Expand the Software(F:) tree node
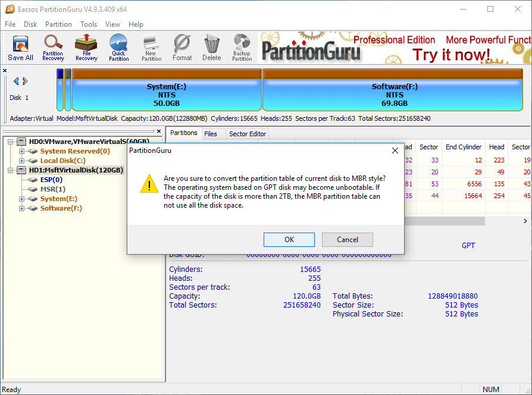This screenshot has height=395, width=532. pyautogui.click(x=21, y=208)
